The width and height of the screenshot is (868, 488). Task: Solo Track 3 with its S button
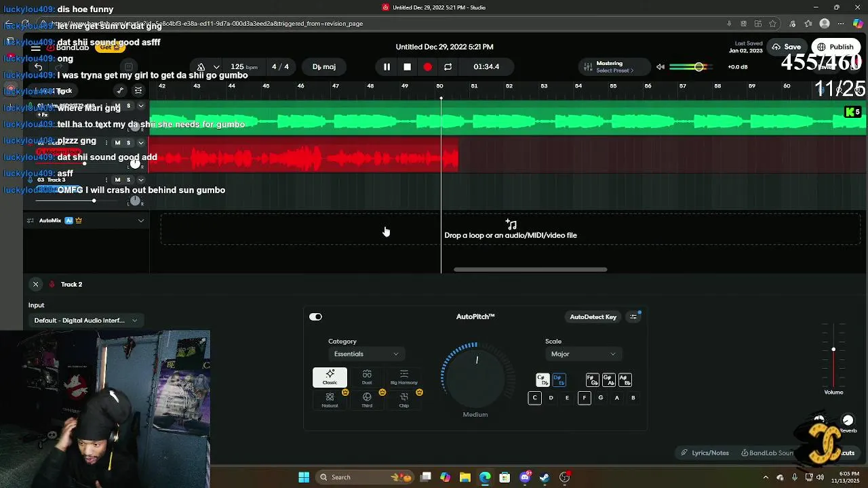click(x=128, y=180)
